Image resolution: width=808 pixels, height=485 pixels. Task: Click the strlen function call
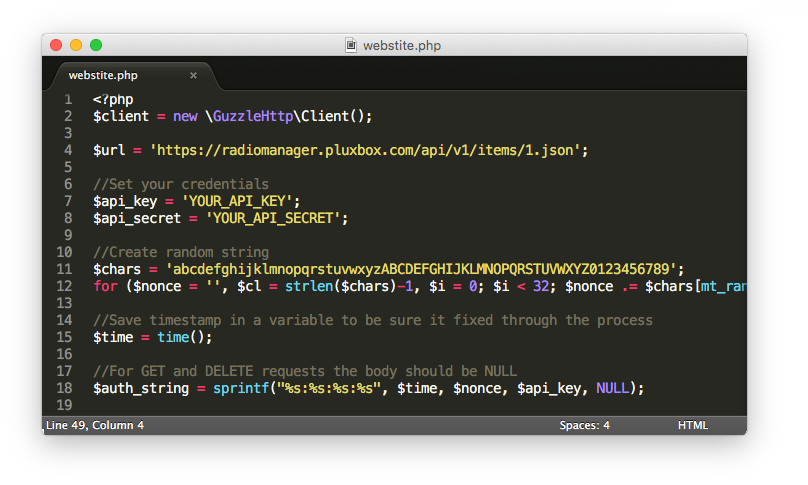point(309,286)
